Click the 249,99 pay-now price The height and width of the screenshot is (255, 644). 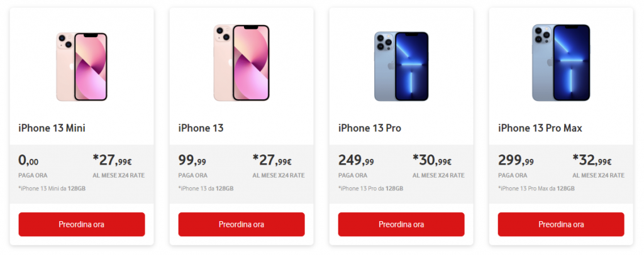click(x=356, y=160)
